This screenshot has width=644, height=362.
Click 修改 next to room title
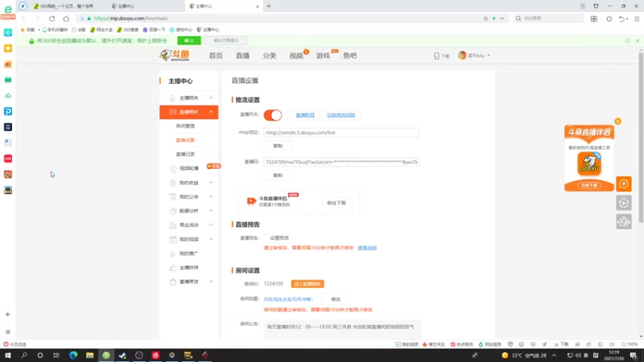[336, 299]
